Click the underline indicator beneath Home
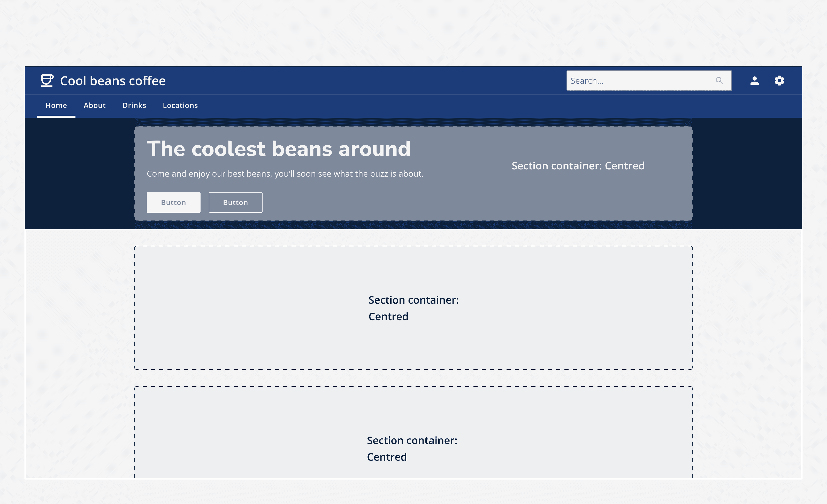This screenshot has width=827, height=504. point(56,117)
